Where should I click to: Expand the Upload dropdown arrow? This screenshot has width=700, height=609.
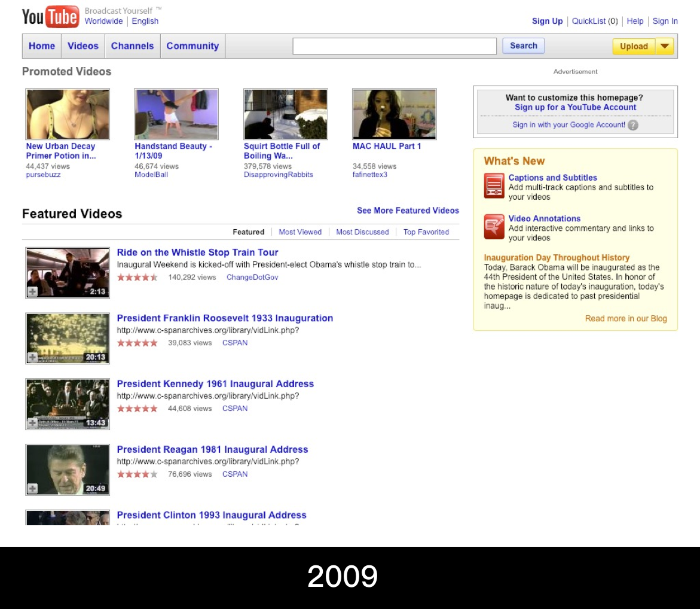coord(664,46)
